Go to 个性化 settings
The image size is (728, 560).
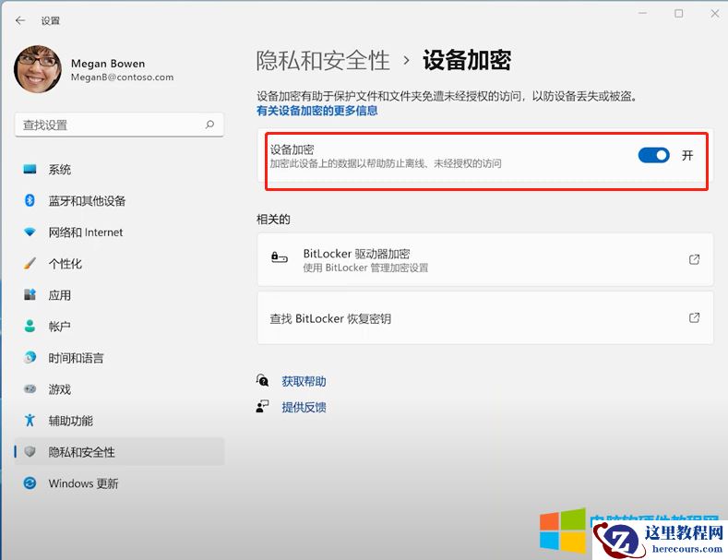(x=119, y=263)
